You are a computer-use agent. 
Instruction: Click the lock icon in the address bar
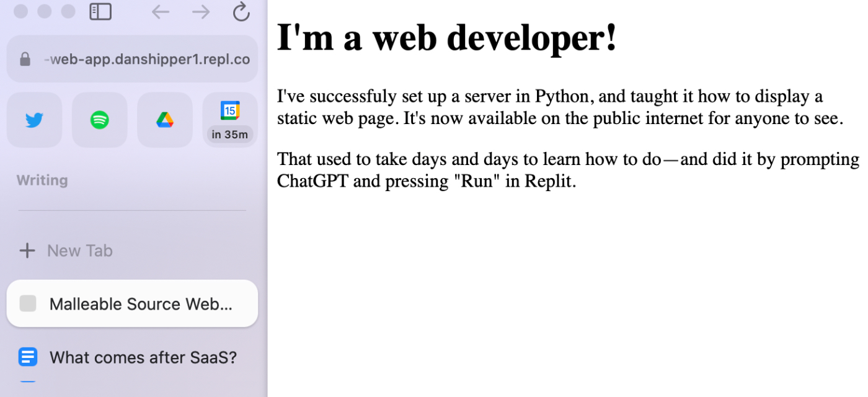tap(25, 60)
